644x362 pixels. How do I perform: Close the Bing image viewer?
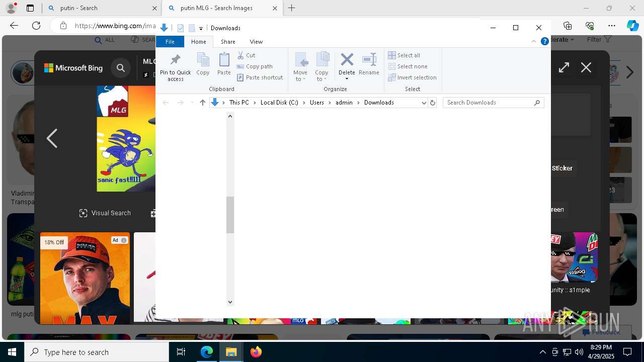[586, 67]
